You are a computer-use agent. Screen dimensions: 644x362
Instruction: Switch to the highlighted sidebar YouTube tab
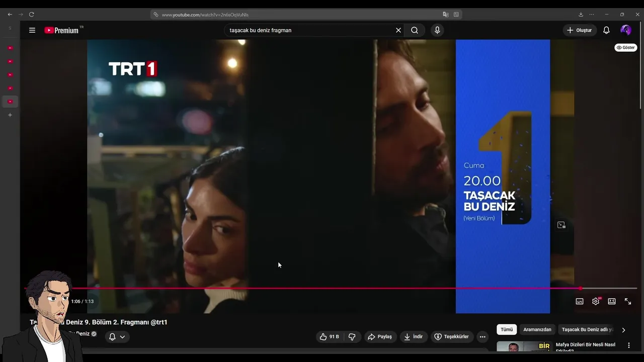[x=10, y=102]
